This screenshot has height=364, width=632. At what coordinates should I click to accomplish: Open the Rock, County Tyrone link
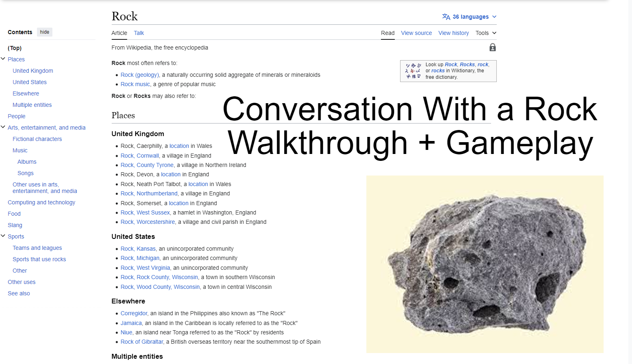click(147, 165)
